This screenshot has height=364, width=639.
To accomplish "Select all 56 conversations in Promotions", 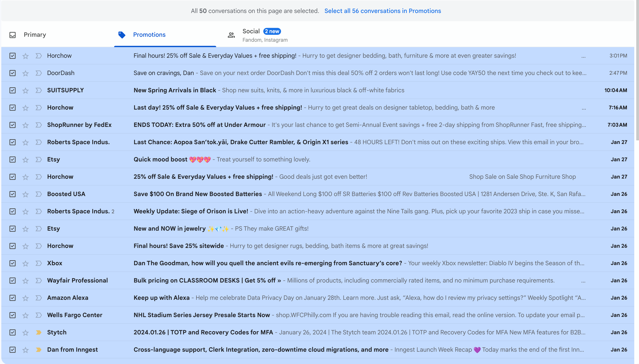I will point(382,11).
